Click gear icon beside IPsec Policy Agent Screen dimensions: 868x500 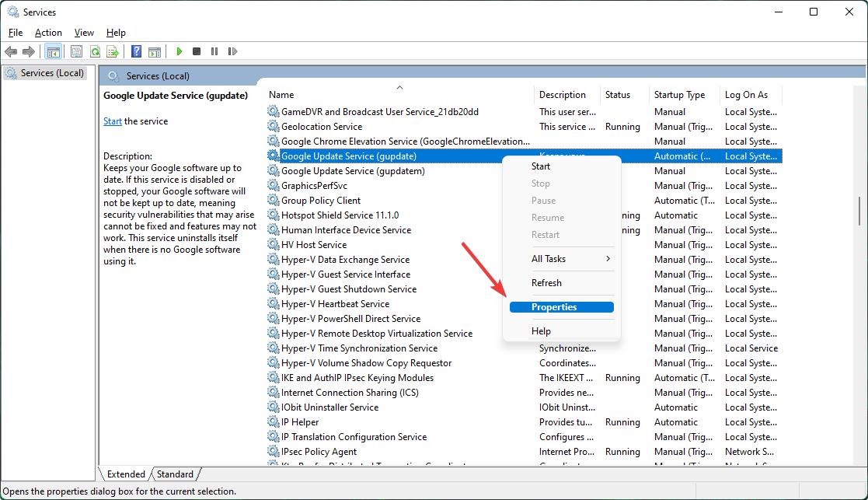(x=273, y=451)
